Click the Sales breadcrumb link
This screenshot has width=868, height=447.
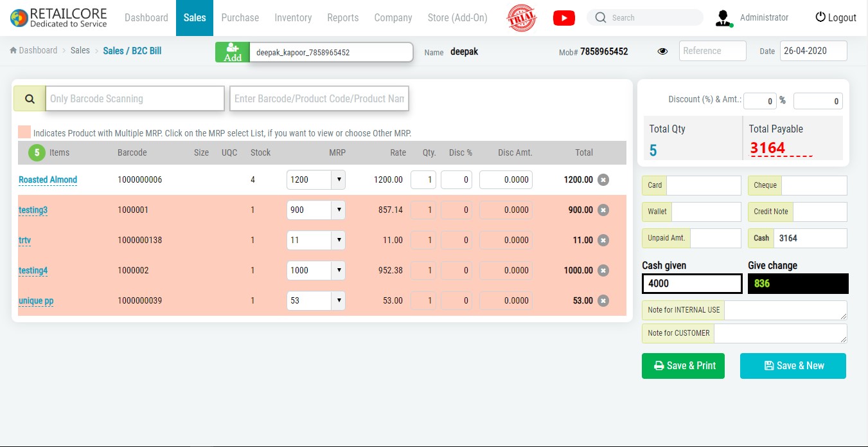point(80,50)
